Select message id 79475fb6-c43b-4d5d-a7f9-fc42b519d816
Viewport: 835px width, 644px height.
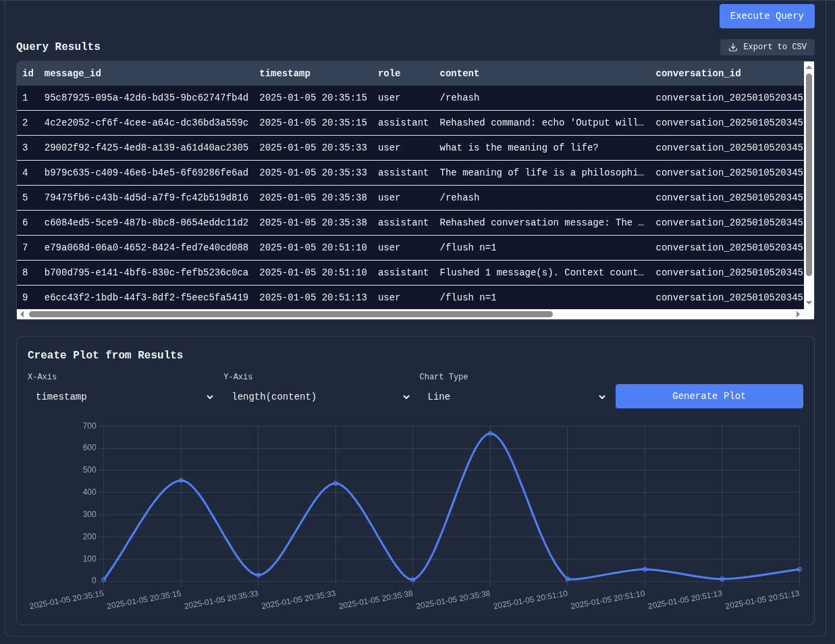point(146,198)
